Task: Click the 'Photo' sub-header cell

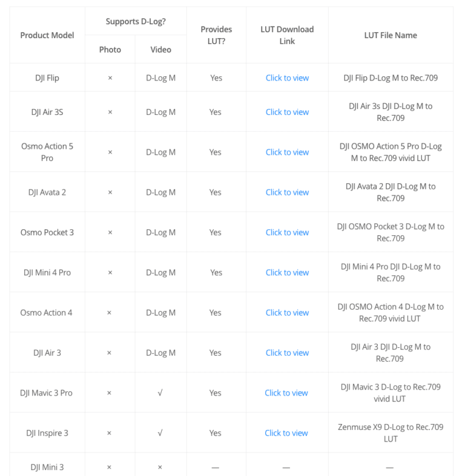Action: pyautogui.click(x=110, y=50)
